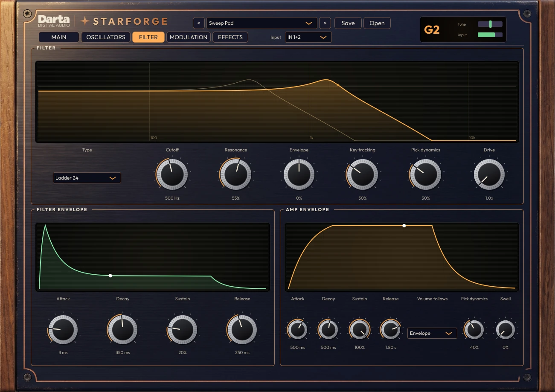Go to the previous preset arrow
555x392 pixels.
click(x=199, y=23)
